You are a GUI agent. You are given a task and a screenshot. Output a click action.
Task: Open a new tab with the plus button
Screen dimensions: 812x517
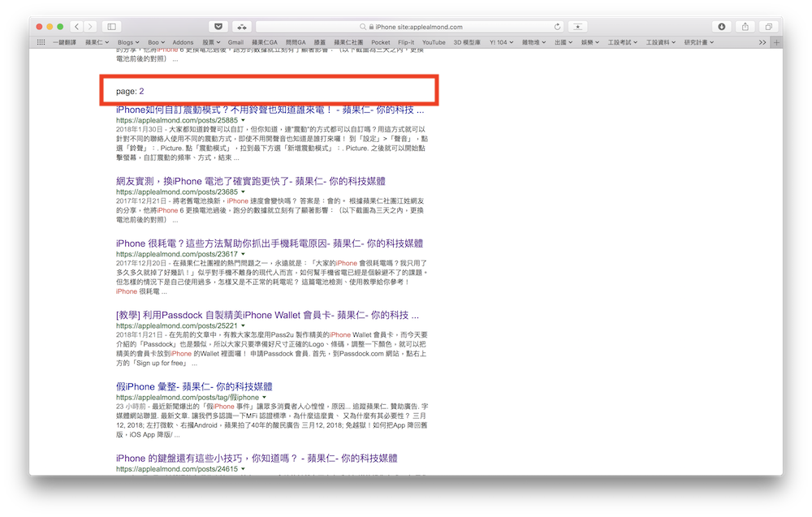[x=776, y=42]
